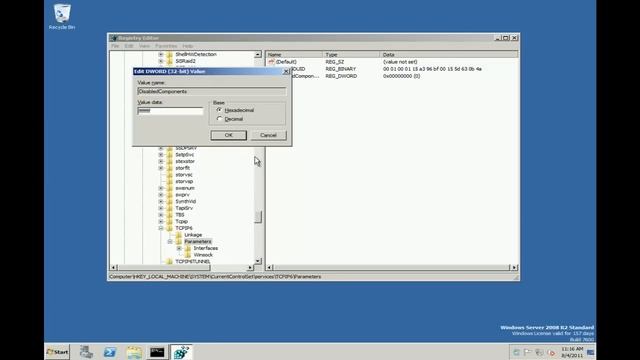Focus the Value data input field
640x360 pixels.
click(x=170, y=111)
